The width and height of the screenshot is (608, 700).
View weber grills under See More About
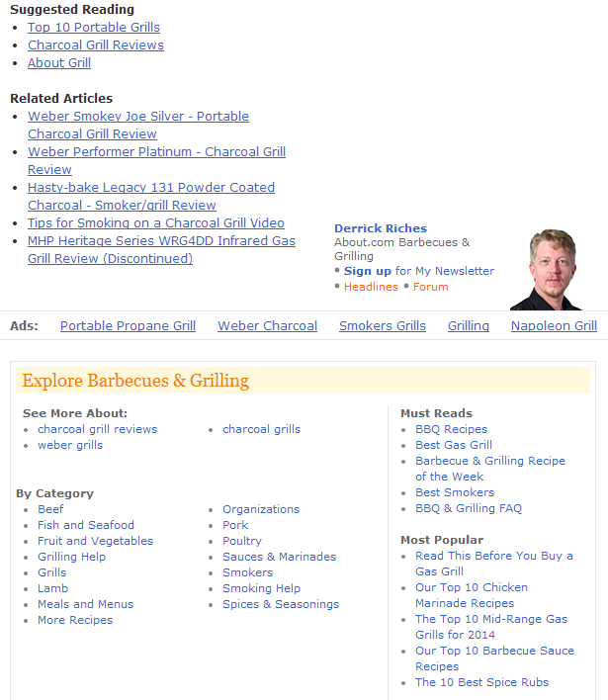coord(70,445)
